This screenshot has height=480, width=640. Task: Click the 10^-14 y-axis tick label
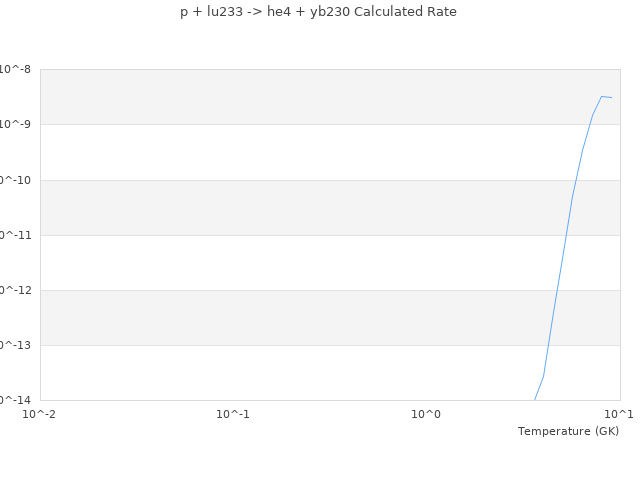point(14,400)
